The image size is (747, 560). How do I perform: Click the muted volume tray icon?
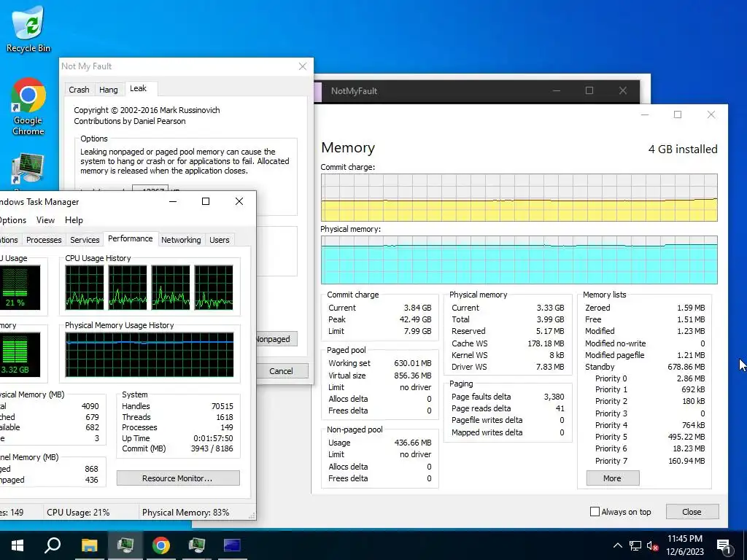(x=652, y=545)
